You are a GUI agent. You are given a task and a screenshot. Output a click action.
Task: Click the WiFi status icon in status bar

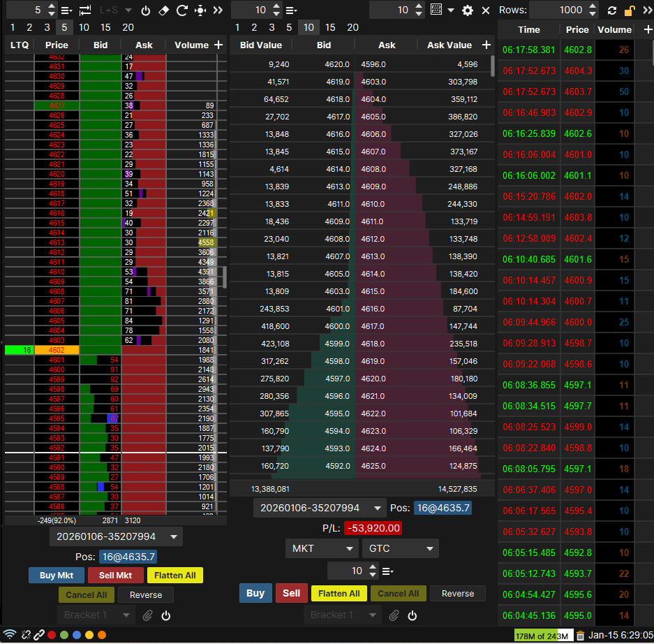coord(10,634)
